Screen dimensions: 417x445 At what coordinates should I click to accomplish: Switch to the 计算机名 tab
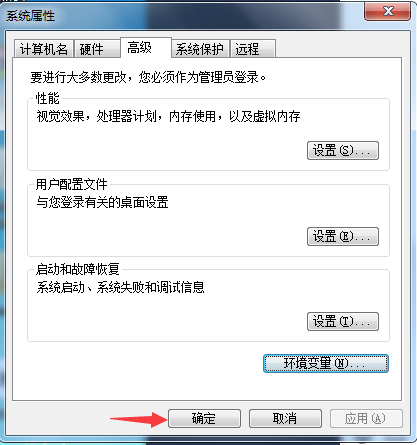point(44,49)
